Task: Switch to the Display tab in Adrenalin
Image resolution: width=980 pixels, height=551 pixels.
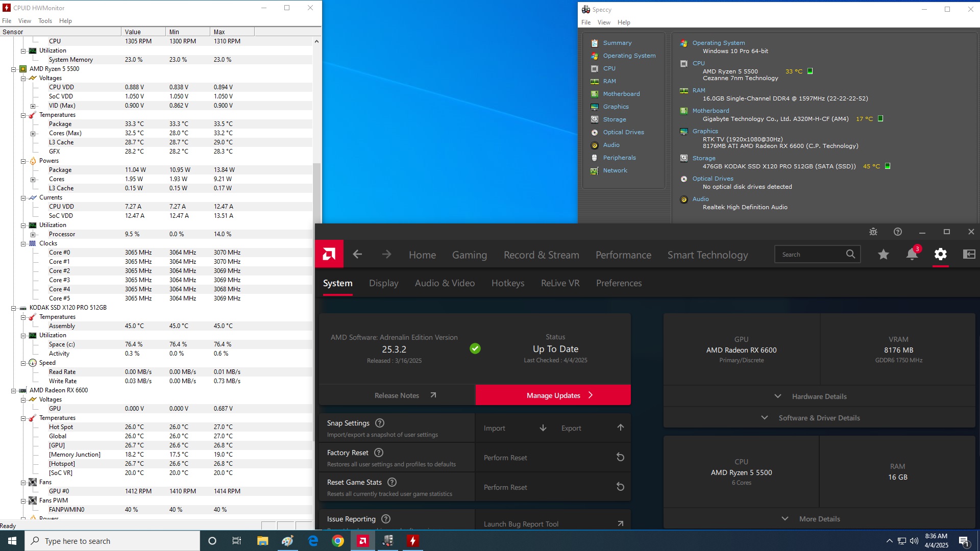Action: [x=383, y=283]
